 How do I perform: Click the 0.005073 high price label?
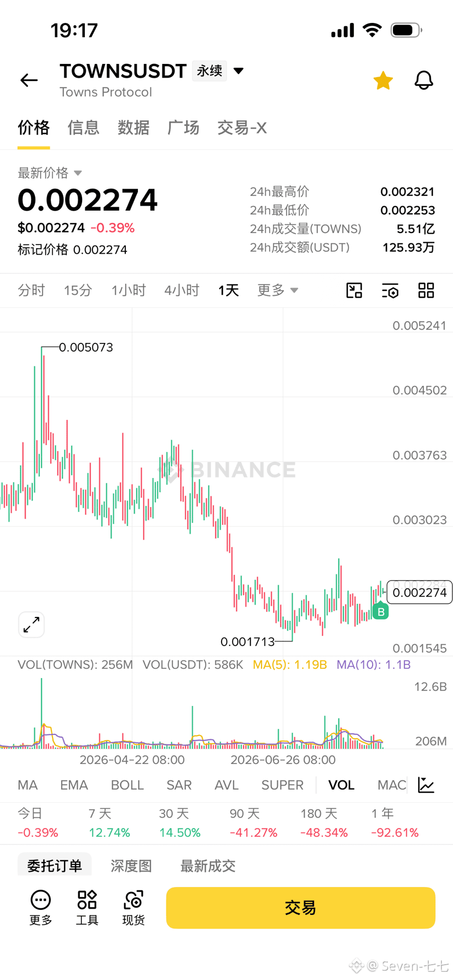86,347
